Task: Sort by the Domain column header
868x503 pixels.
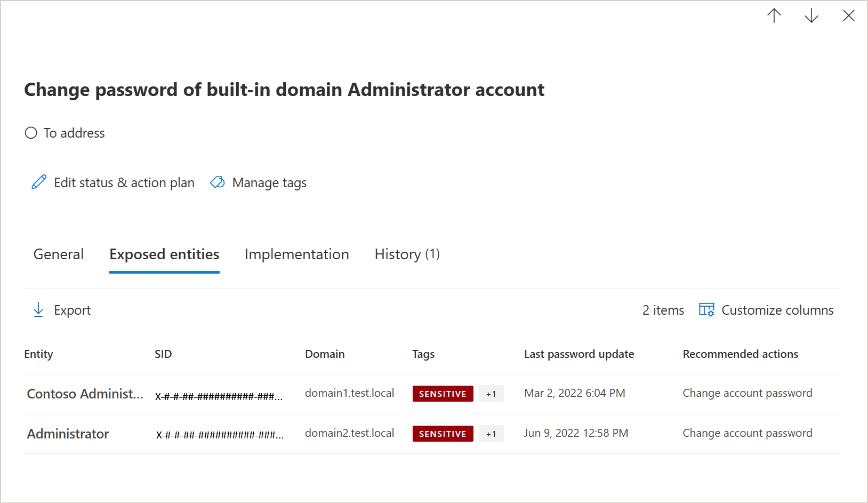Action: (x=324, y=354)
